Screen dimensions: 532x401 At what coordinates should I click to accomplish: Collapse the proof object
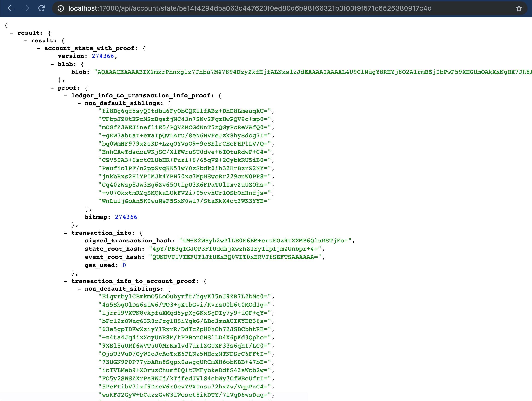point(52,88)
